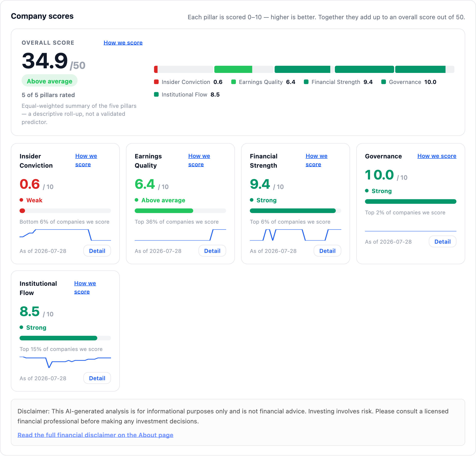Open Governance 'How we score' link

click(x=437, y=156)
